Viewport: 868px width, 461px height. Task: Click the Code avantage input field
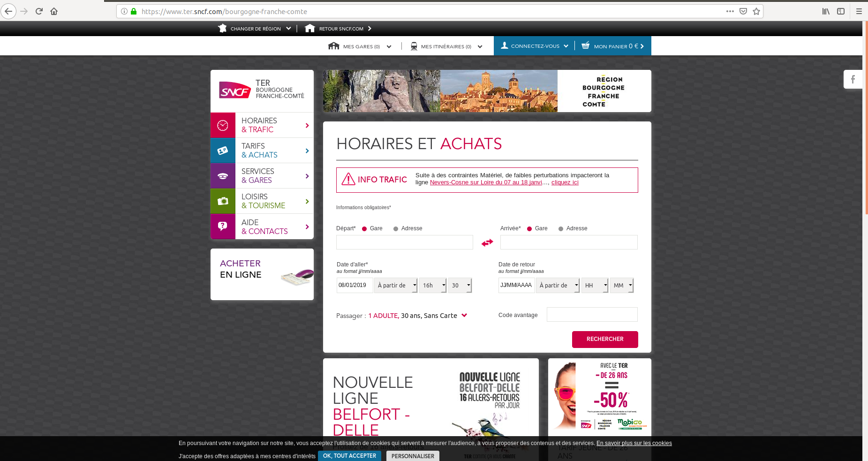click(x=592, y=314)
